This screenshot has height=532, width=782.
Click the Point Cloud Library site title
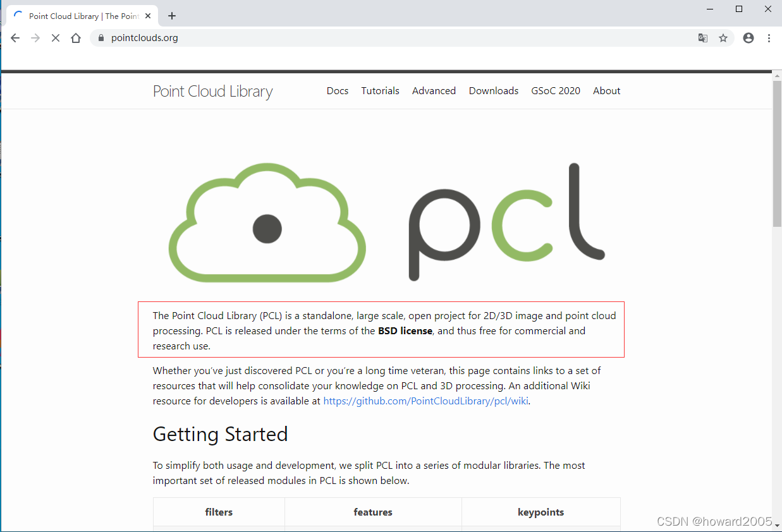212,92
